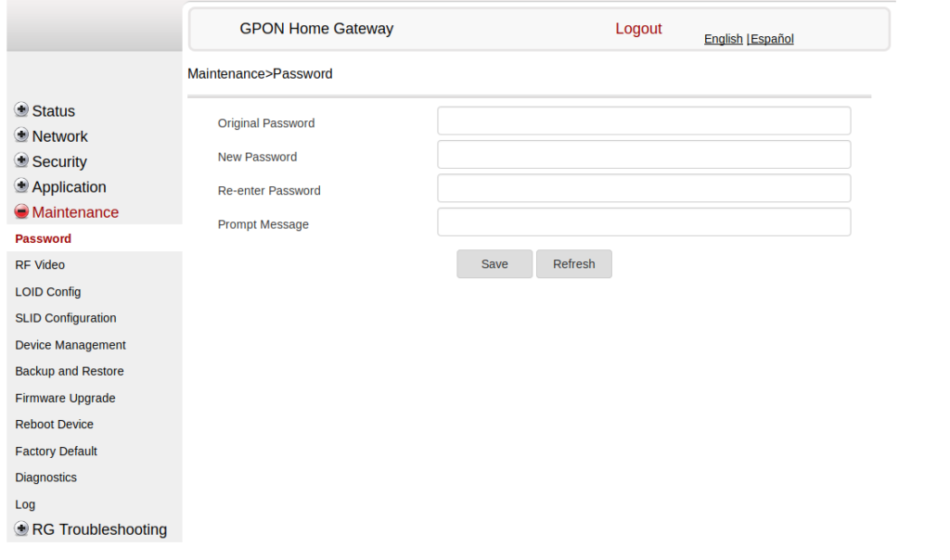Select the Firmware Upgrade option

point(65,398)
